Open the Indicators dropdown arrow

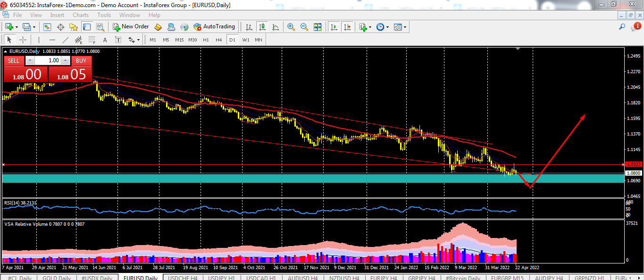point(370,27)
